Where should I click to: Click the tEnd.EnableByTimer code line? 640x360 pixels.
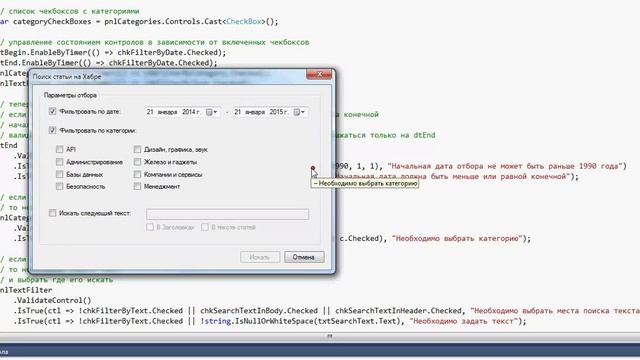109,63
